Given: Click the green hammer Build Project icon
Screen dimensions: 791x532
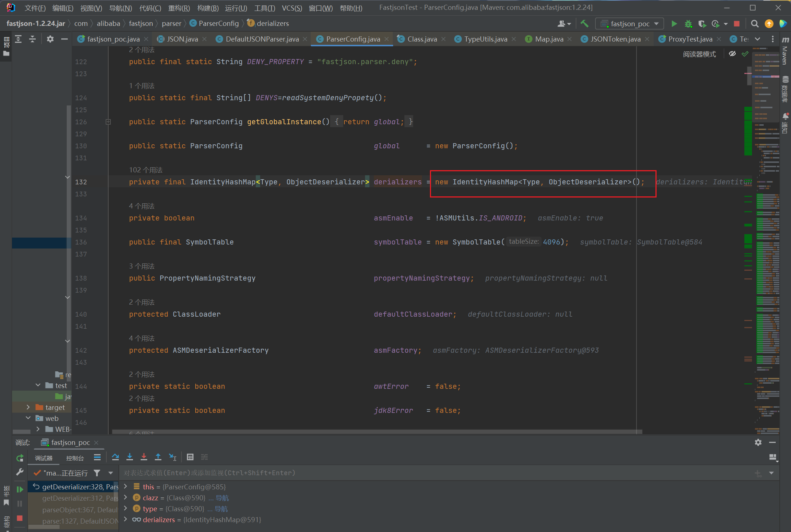Looking at the screenshot, I should pyautogui.click(x=585, y=24).
